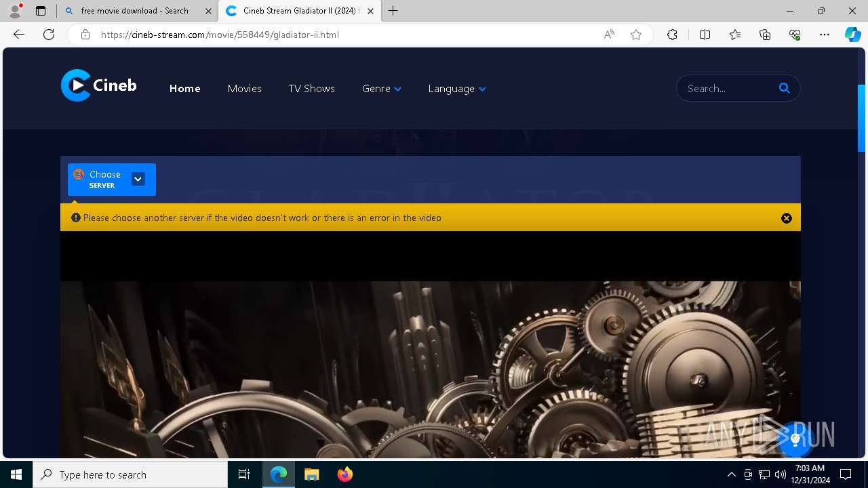Open the clock and date
The width and height of the screenshot is (868, 488).
pos(810,474)
